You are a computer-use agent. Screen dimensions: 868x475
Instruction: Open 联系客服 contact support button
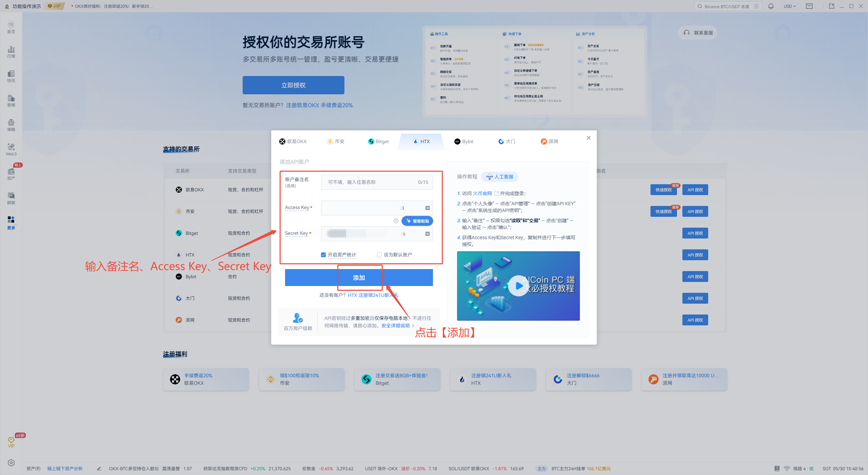[698, 33]
